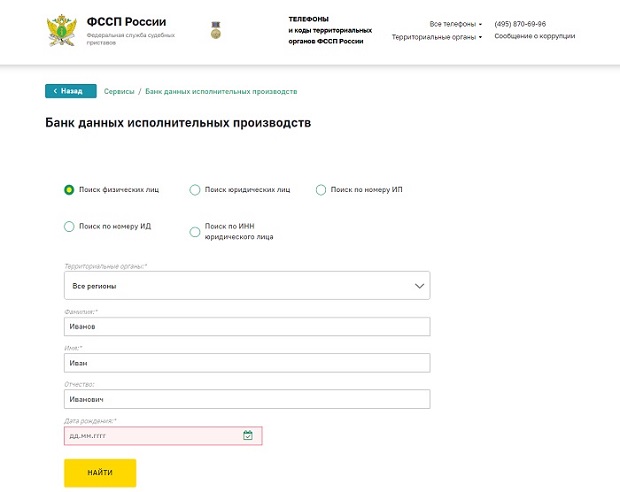Click the surname field containing 'Иванов'
The height and width of the screenshot is (492, 620).
[x=246, y=326]
